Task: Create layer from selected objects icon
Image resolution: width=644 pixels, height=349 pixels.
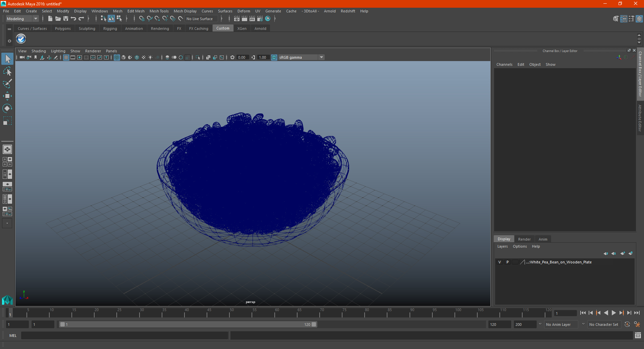Action: click(631, 253)
